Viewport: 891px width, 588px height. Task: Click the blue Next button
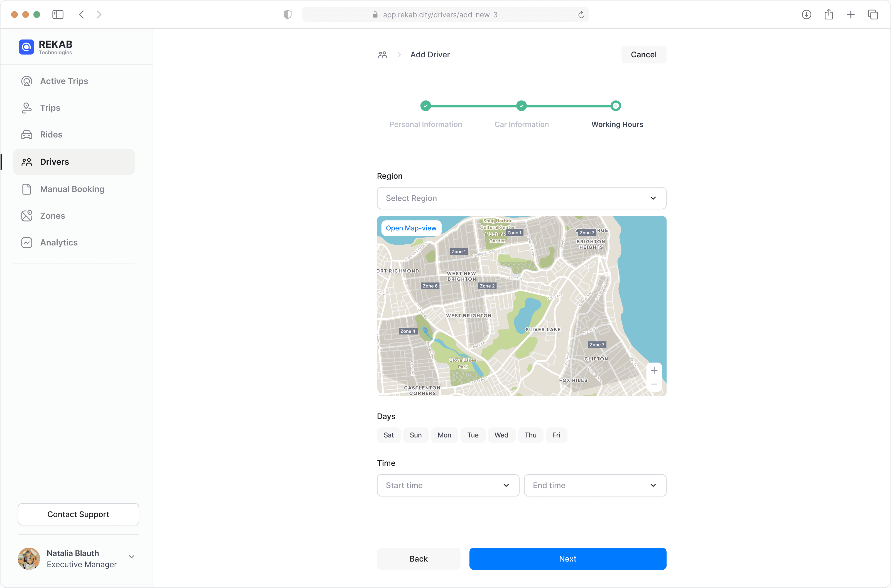point(567,559)
